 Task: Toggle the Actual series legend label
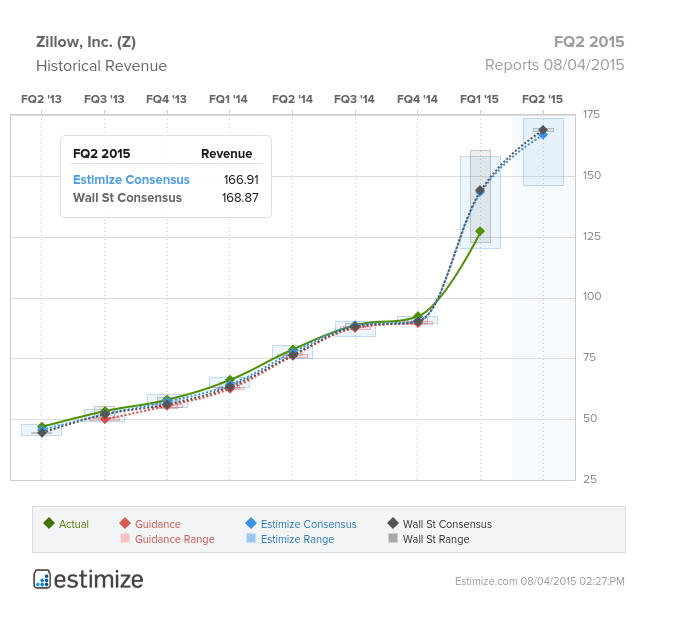[x=74, y=524]
